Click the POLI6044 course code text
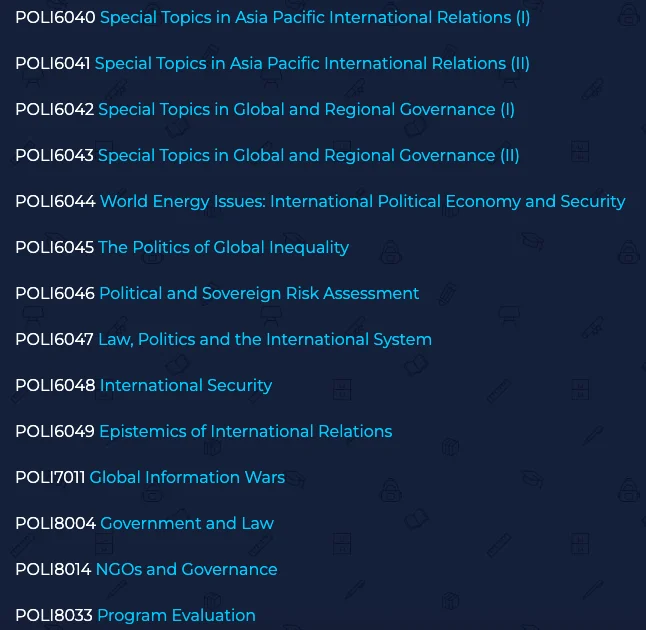 click(55, 202)
